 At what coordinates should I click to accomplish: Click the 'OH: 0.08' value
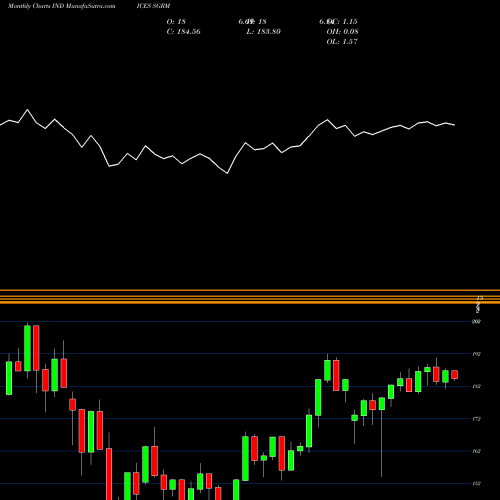coord(342,31)
